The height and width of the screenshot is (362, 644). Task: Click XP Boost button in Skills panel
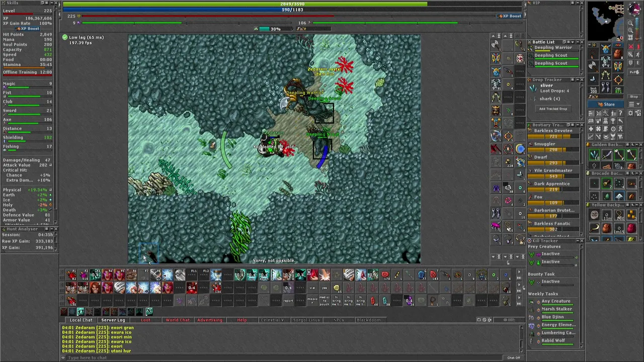point(28,29)
